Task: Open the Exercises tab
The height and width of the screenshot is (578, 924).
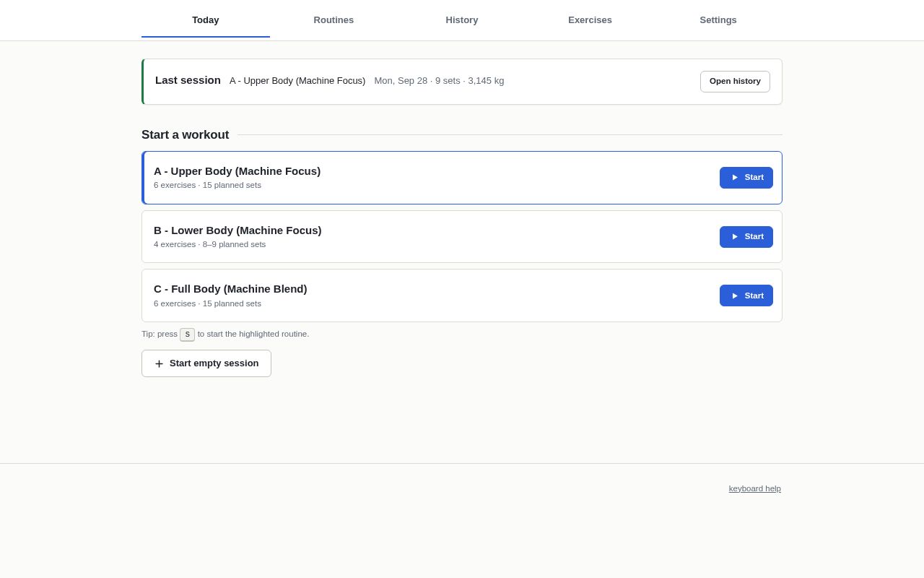Action: click(590, 20)
